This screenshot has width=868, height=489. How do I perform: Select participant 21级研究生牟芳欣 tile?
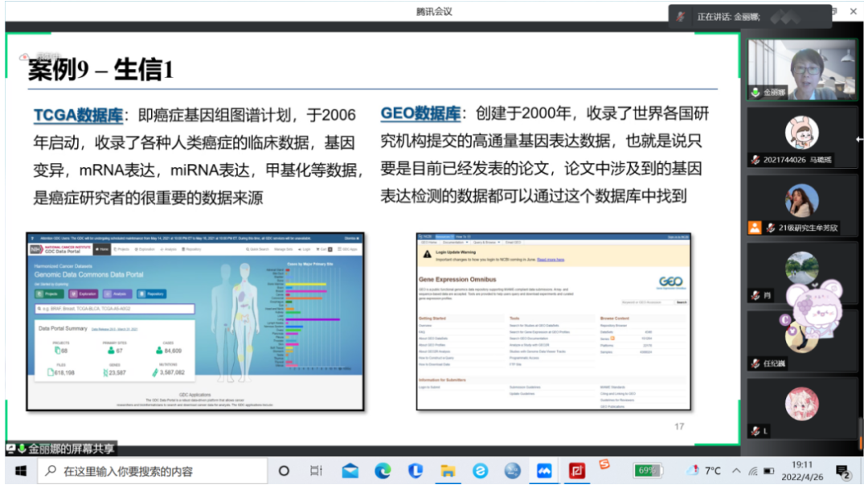tap(802, 205)
